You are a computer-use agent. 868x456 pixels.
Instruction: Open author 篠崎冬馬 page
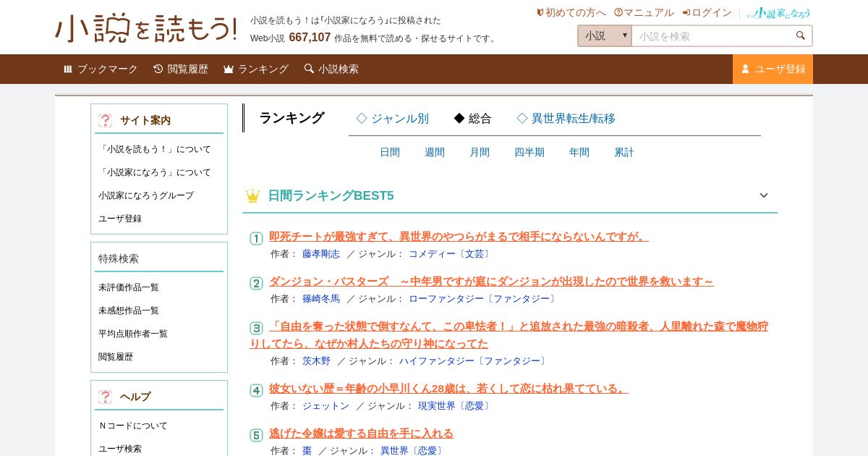coord(321,299)
